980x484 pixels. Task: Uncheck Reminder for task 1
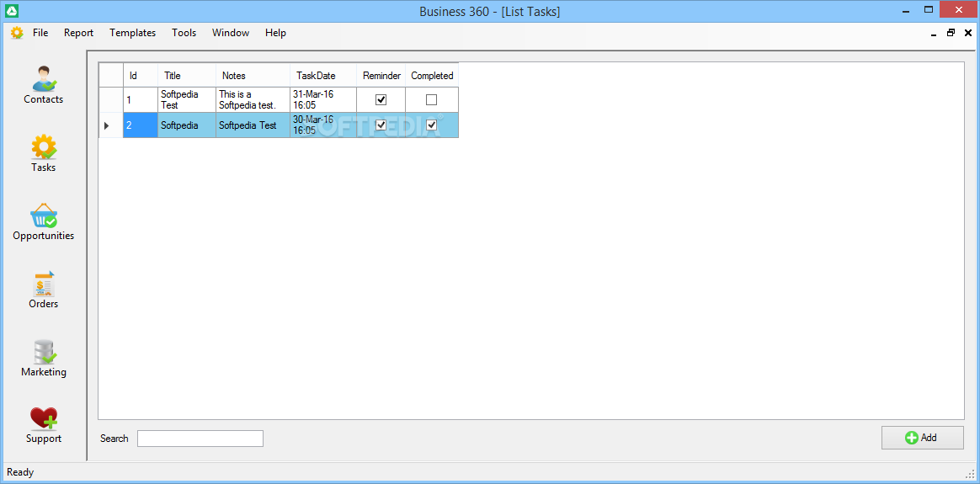[x=381, y=100]
